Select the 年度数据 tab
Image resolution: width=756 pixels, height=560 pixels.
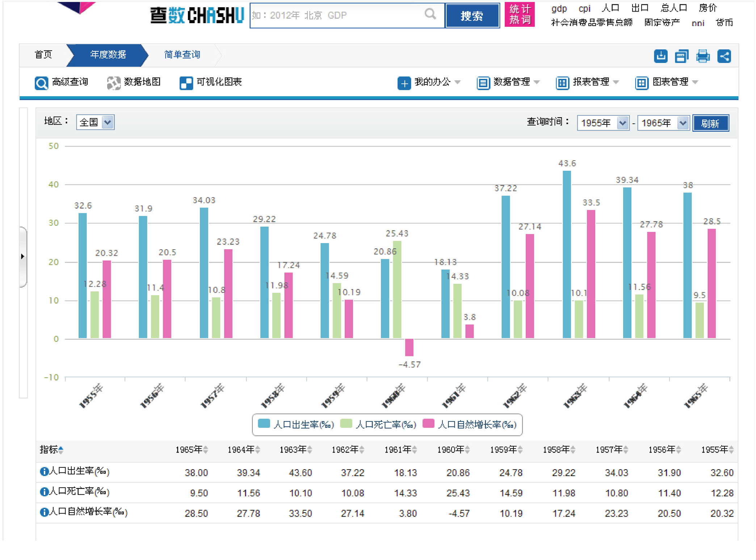108,55
